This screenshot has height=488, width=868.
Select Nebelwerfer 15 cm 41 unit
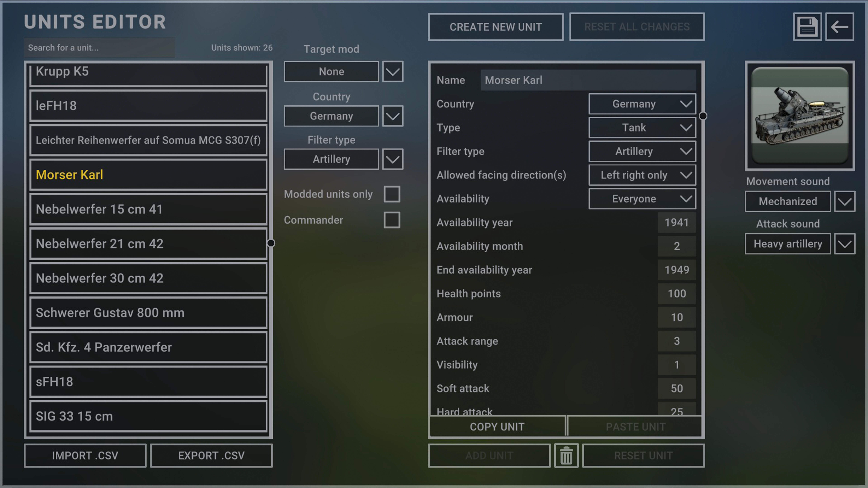[x=148, y=209]
